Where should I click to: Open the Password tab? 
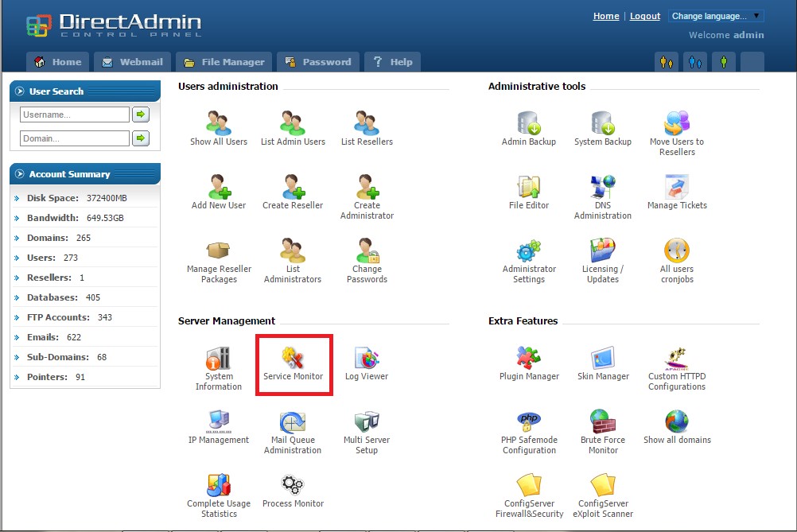[318, 62]
